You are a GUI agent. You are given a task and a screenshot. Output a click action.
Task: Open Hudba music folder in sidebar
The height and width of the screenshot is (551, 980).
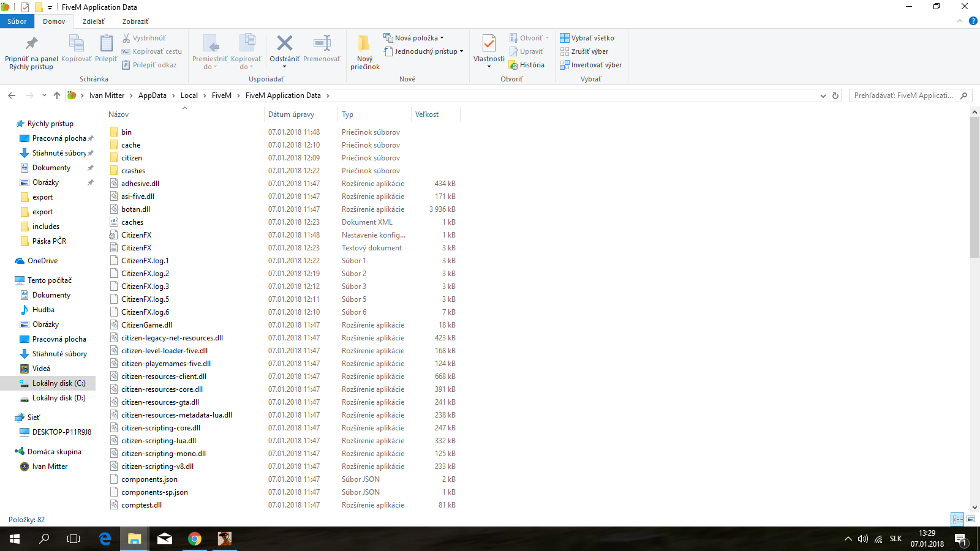click(x=43, y=310)
